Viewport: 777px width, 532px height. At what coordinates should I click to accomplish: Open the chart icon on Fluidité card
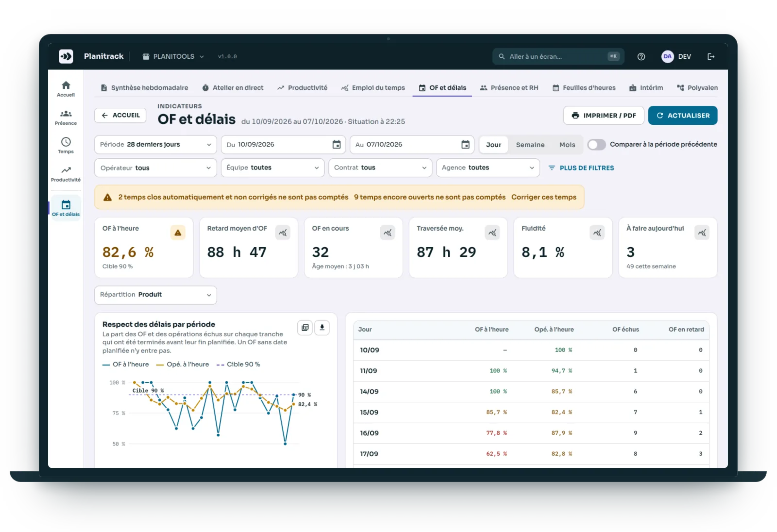[597, 233]
